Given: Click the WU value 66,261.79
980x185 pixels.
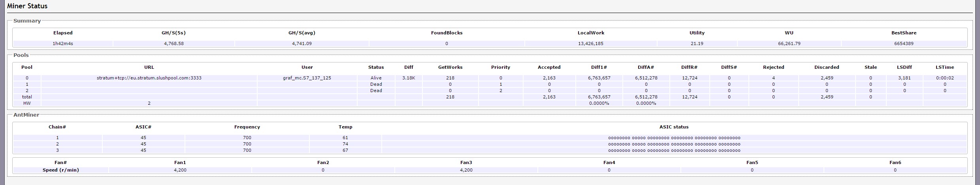Looking at the screenshot, I should (789, 43).
